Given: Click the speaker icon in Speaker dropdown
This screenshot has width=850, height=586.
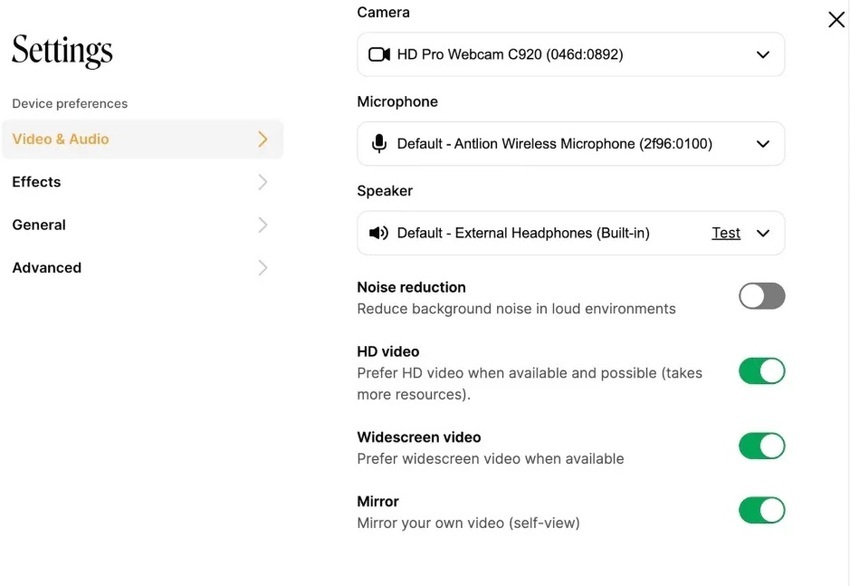Looking at the screenshot, I should click(x=378, y=233).
